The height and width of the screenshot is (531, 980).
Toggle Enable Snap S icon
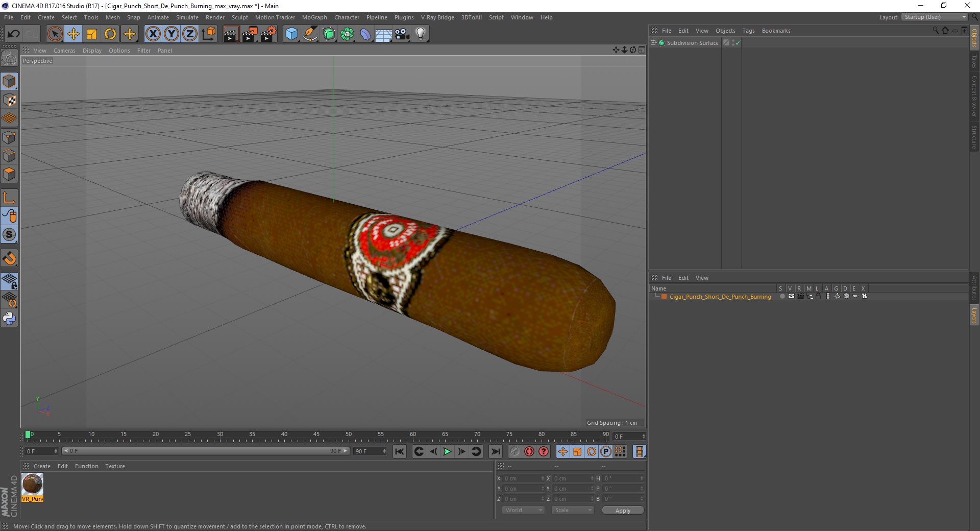[9, 235]
